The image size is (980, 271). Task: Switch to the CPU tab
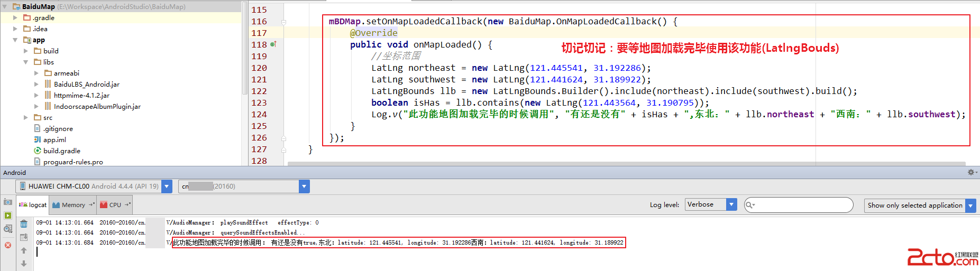pyautogui.click(x=115, y=205)
